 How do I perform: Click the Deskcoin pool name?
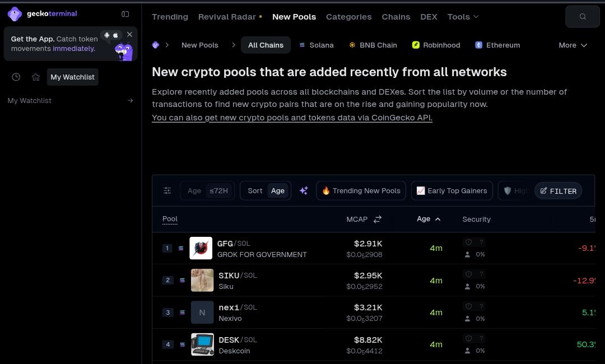click(234, 351)
